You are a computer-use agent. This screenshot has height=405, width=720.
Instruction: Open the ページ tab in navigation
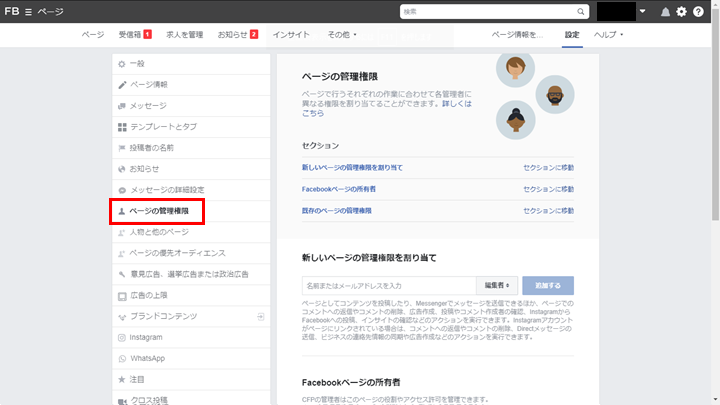(x=93, y=34)
